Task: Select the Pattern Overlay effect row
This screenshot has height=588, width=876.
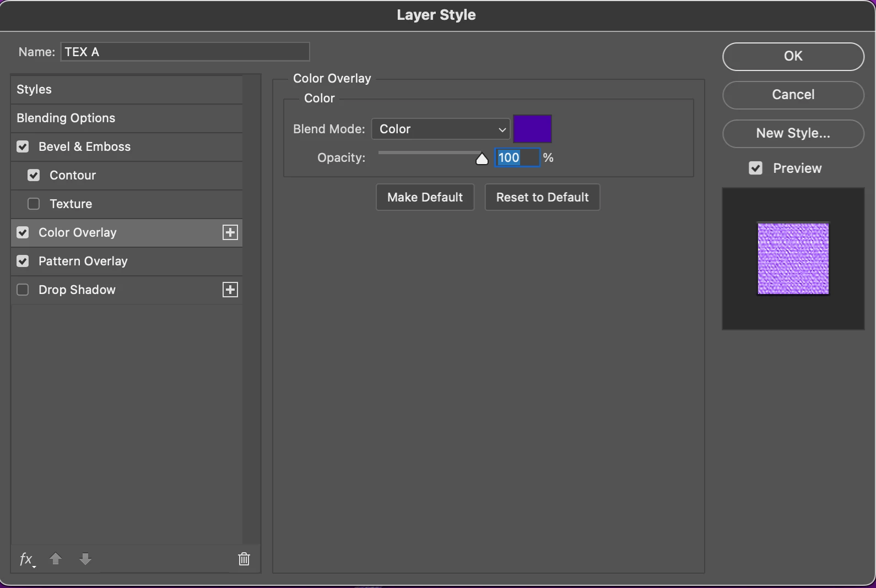Action: pos(126,261)
